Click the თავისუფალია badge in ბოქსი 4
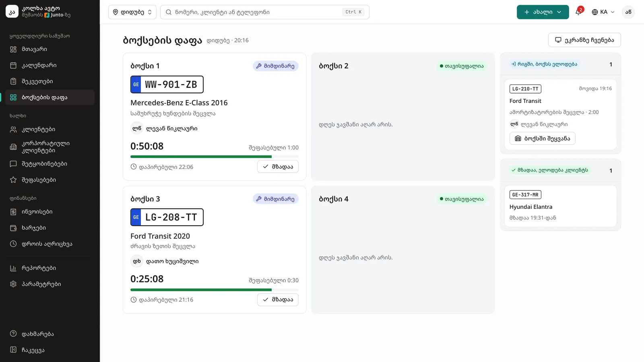 pos(462,199)
